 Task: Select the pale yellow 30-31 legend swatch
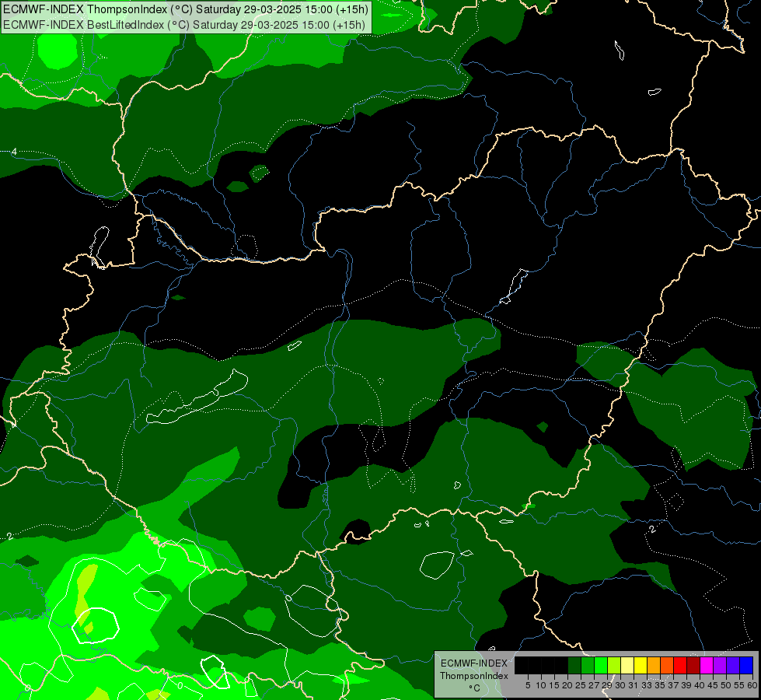pos(627,665)
